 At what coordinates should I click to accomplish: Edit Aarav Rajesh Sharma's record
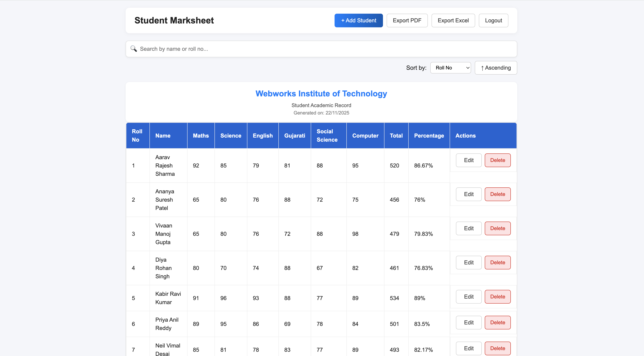[468, 160]
